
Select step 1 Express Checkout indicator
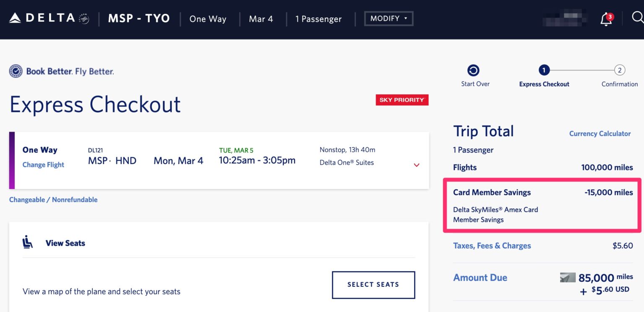click(x=543, y=70)
